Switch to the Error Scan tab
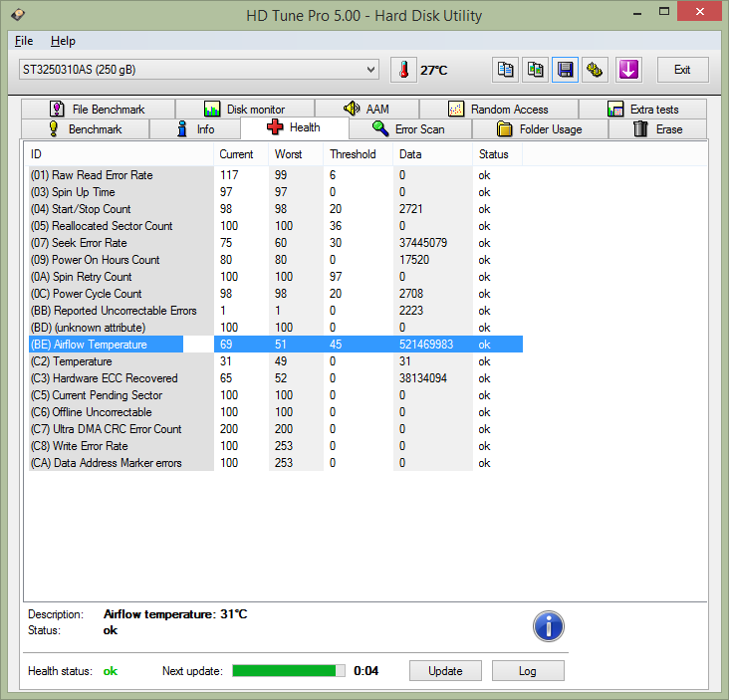This screenshot has height=700, width=729. pos(410,128)
